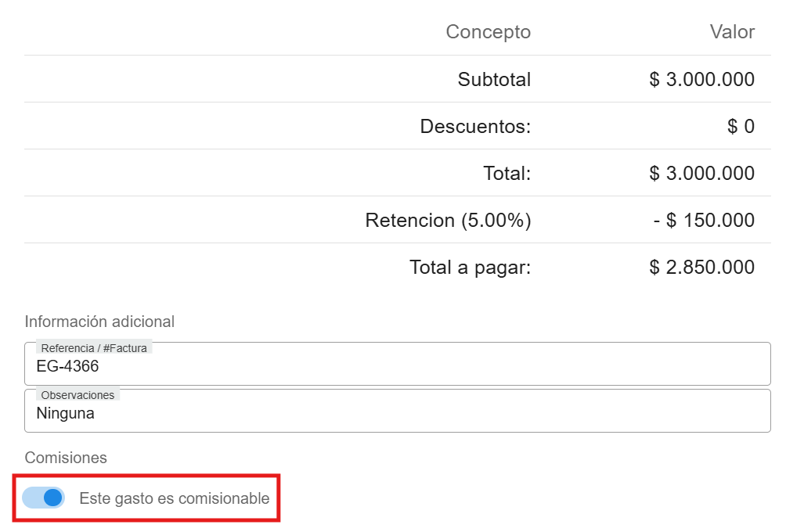Select the $ 2.850.000 amount to pay
Viewport: 804px width, 532px height.
pyautogui.click(x=701, y=267)
